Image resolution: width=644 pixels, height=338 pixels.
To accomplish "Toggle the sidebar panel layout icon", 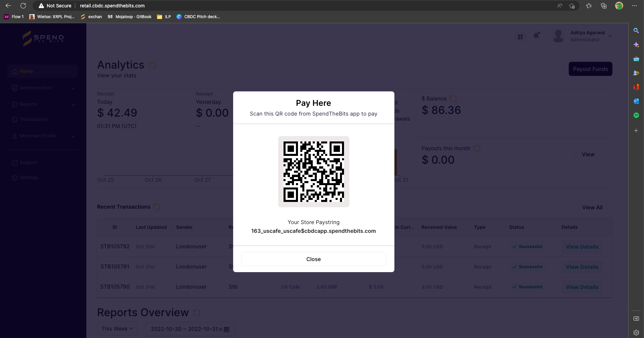I will tap(636, 319).
